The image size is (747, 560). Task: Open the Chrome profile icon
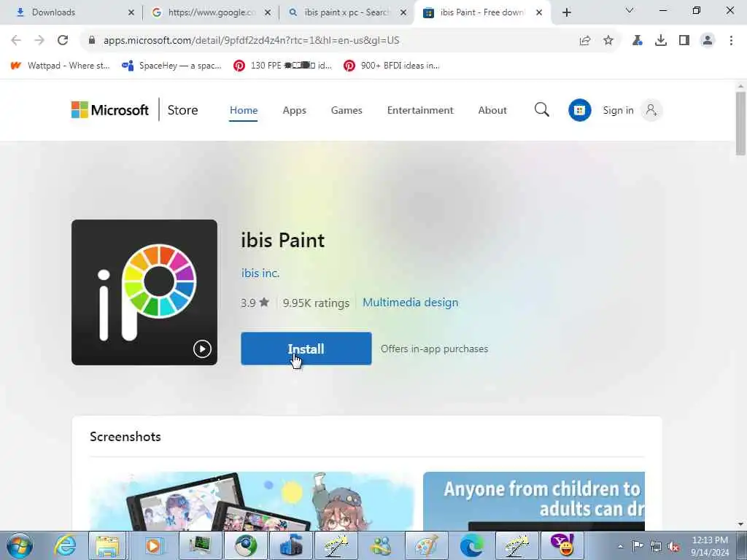pos(708,41)
